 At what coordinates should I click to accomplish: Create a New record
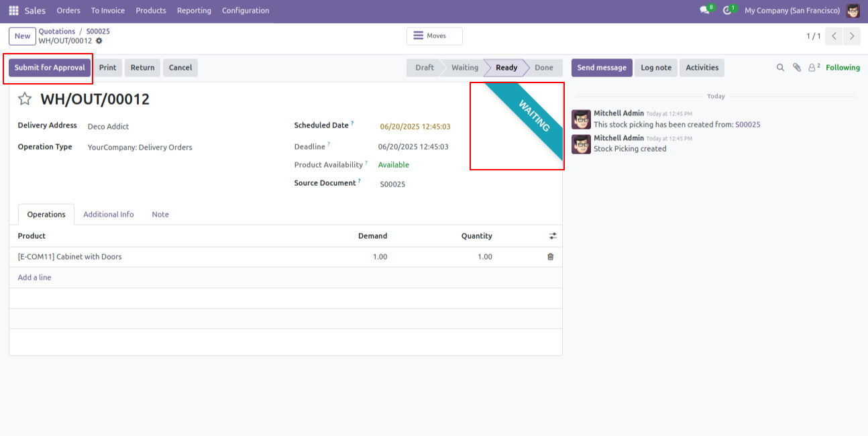[x=22, y=36]
